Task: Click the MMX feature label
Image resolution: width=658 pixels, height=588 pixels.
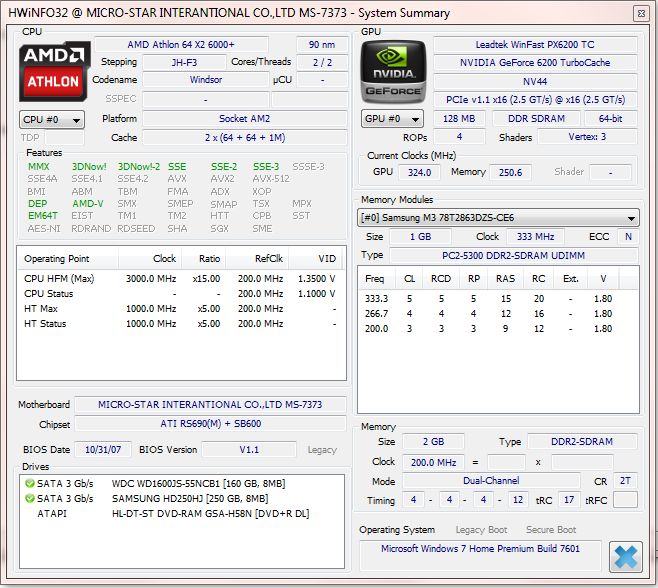Action: (x=39, y=167)
